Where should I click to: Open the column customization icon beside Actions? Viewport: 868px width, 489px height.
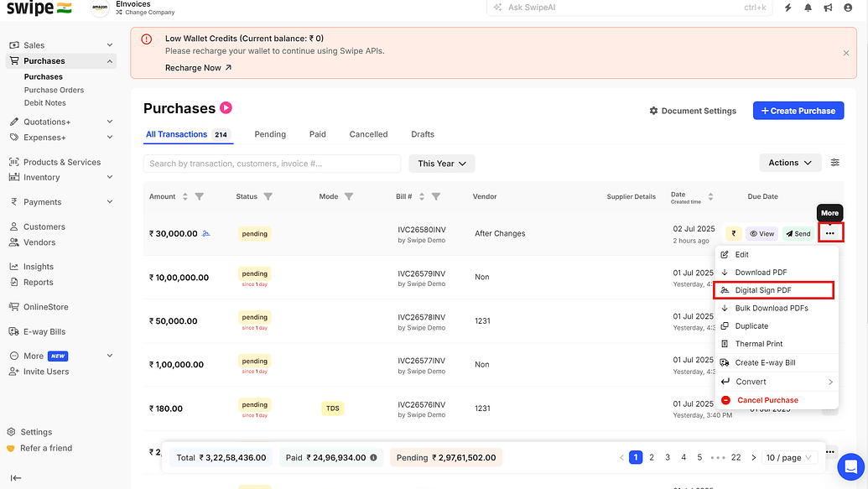pos(834,163)
